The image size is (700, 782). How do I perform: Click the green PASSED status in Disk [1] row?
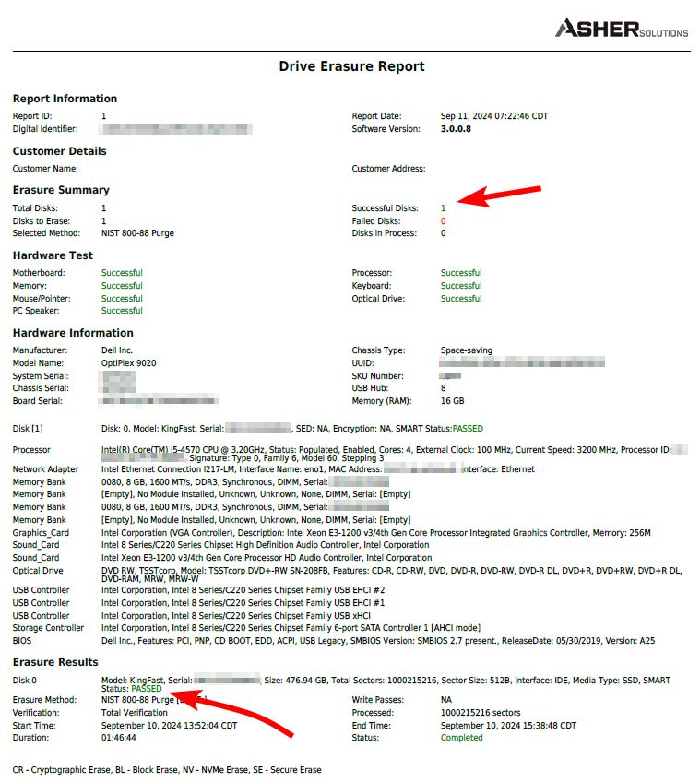[467, 429]
